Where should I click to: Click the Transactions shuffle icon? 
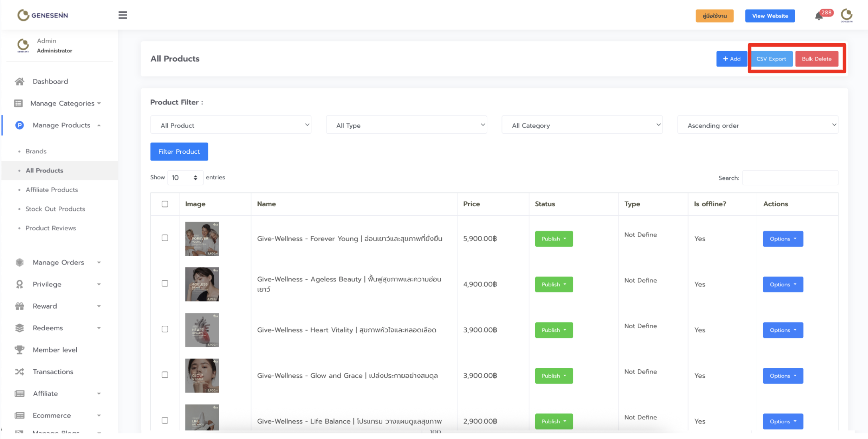click(x=20, y=371)
